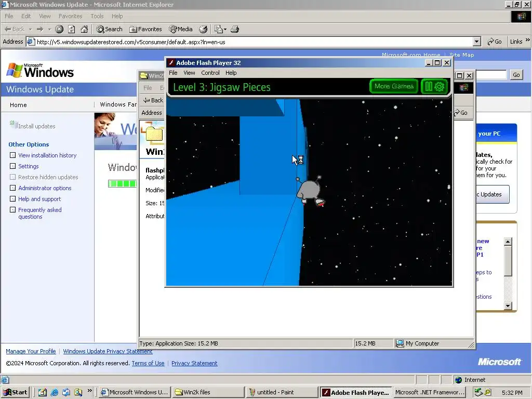Open Frequently asked questions link
The width and height of the screenshot is (532, 399).
[x=39, y=213]
